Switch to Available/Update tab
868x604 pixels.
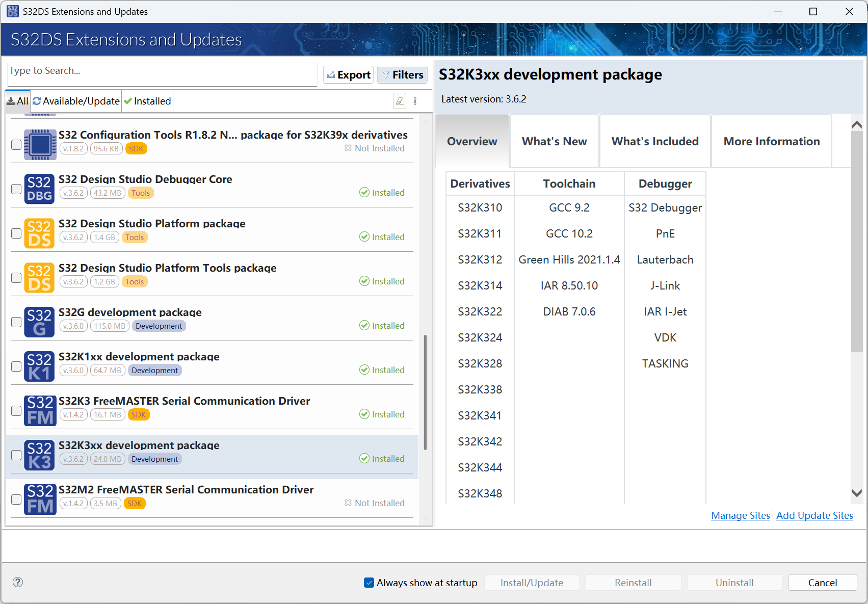coord(76,101)
